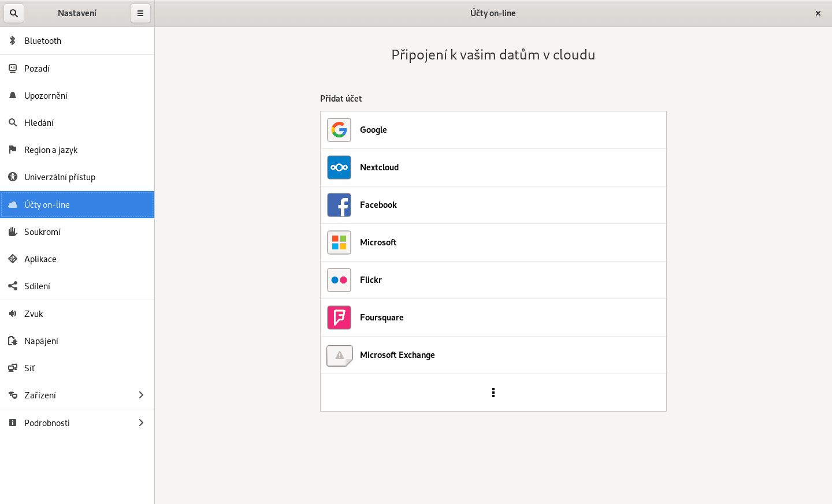Click the Microsoft four-color logo icon
Screen dimensions: 832x504
click(339, 242)
